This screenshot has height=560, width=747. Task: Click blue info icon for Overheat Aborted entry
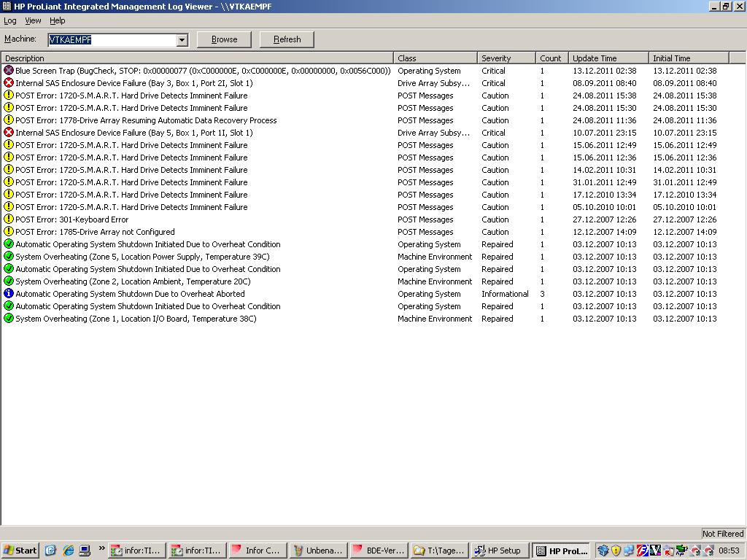tap(9, 293)
